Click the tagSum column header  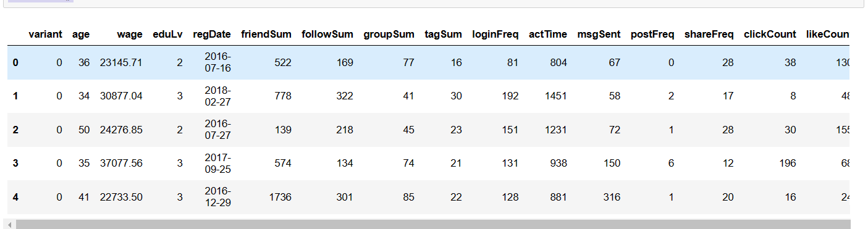pyautogui.click(x=443, y=34)
